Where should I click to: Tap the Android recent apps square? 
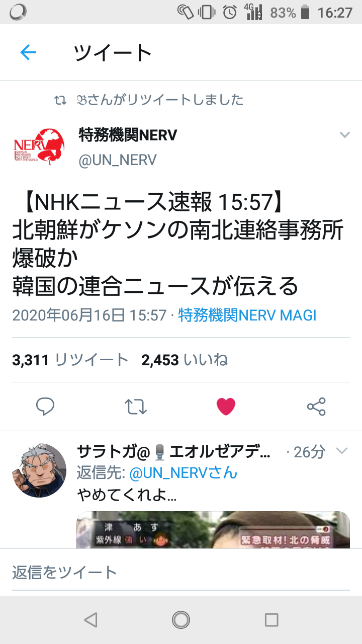click(271, 620)
